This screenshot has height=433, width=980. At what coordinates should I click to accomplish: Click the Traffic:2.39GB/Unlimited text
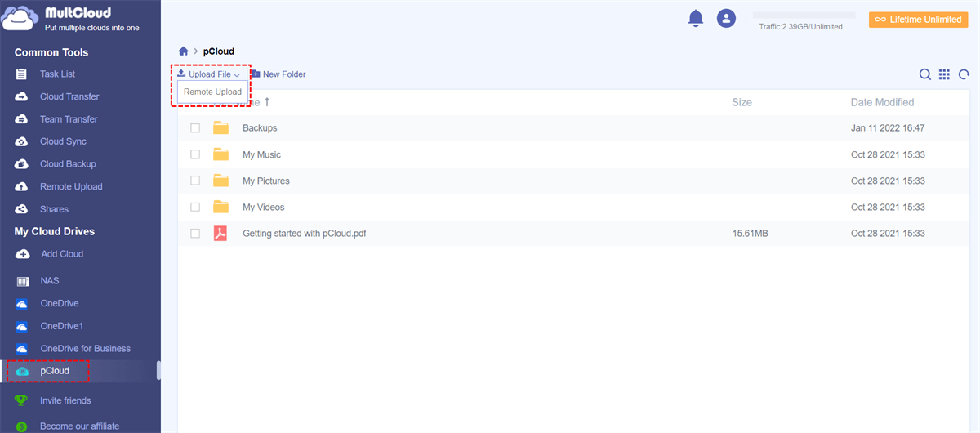(x=800, y=27)
